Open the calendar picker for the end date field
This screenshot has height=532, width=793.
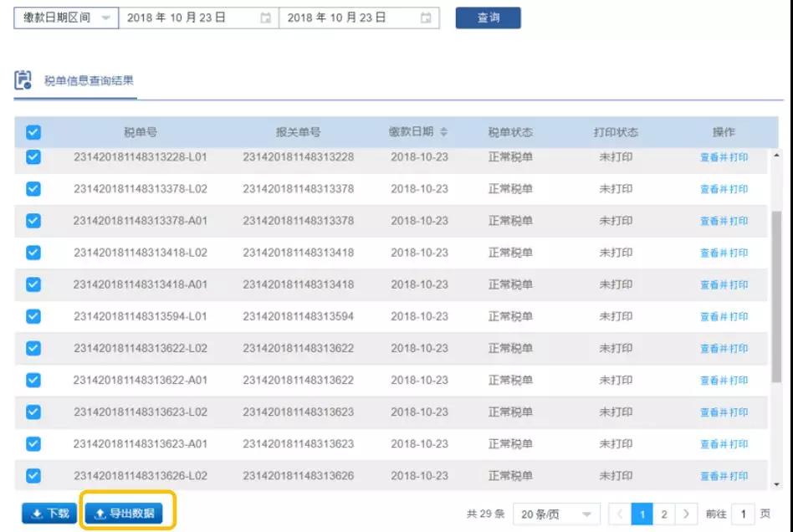(x=427, y=17)
